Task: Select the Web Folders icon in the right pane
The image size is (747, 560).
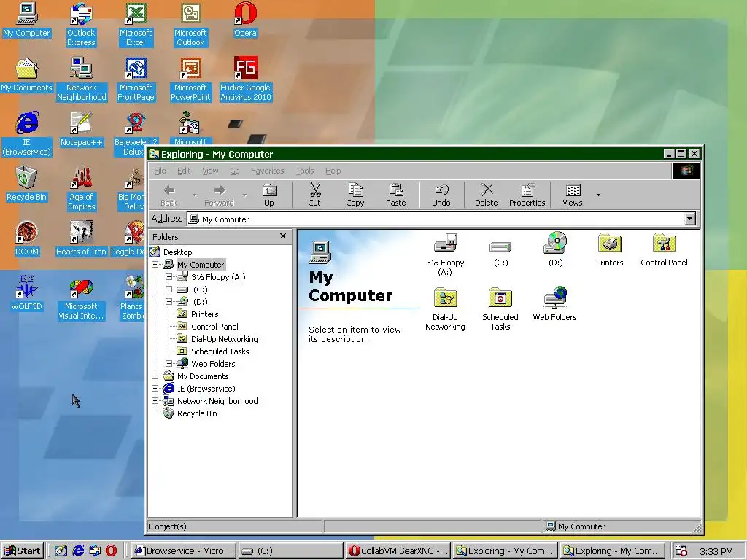Action: (554, 297)
